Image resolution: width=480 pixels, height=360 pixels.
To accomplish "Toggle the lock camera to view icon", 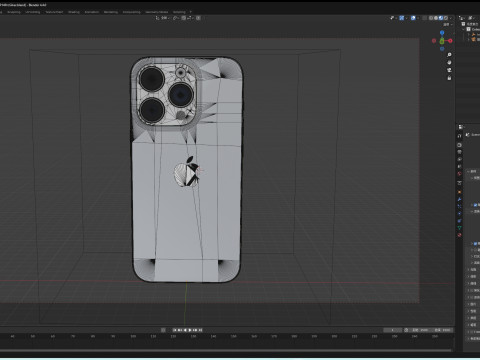I will [449, 78].
